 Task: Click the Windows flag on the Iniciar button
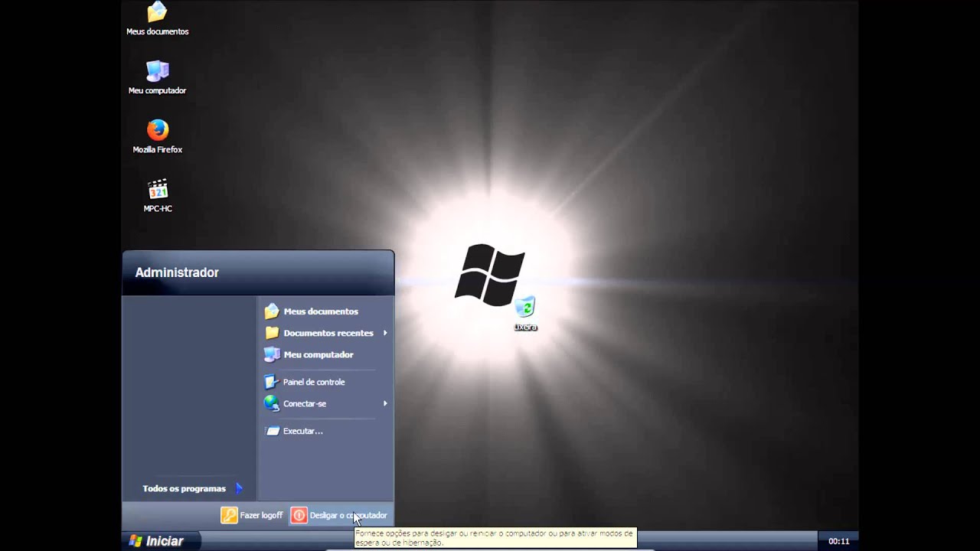(136, 541)
